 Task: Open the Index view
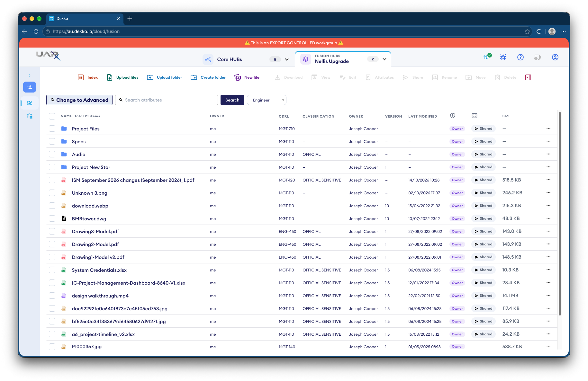88,77
